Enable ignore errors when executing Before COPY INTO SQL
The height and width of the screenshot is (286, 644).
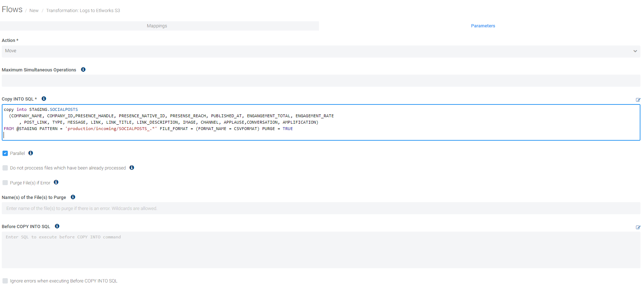(5, 281)
